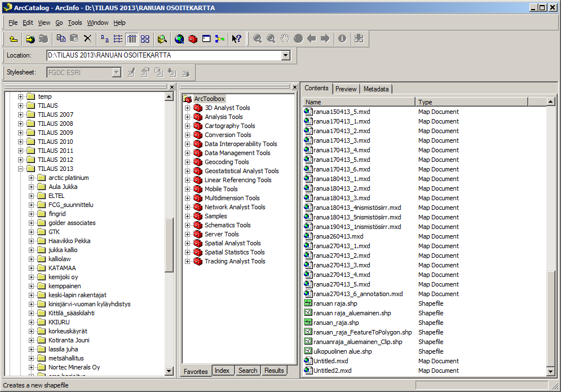Open the Help menu
This screenshot has height=392, width=561.
120,23
